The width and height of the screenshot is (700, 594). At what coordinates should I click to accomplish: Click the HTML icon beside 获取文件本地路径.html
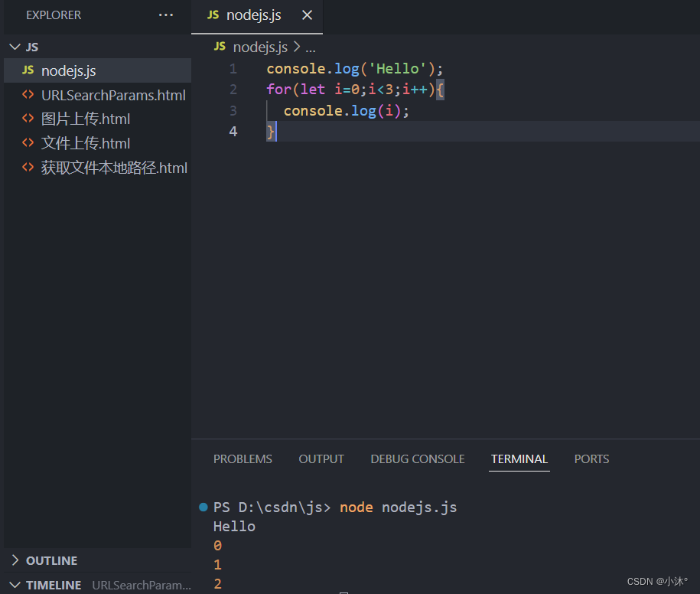(x=27, y=168)
